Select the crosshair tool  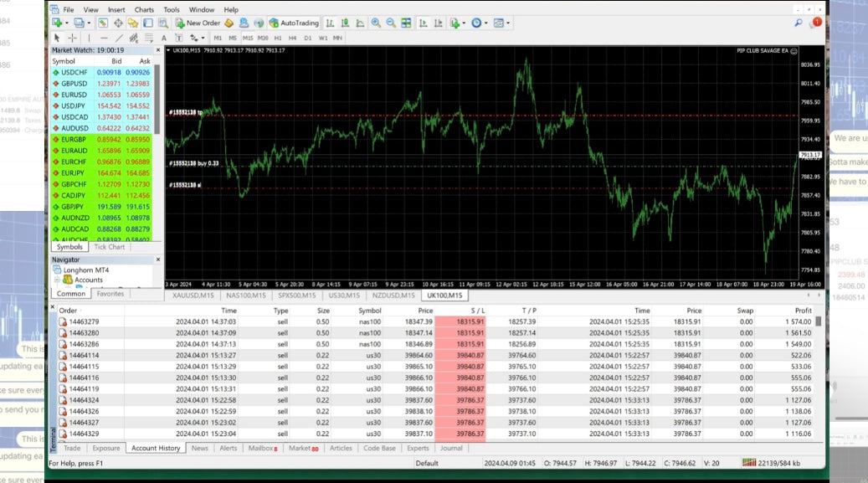73,38
